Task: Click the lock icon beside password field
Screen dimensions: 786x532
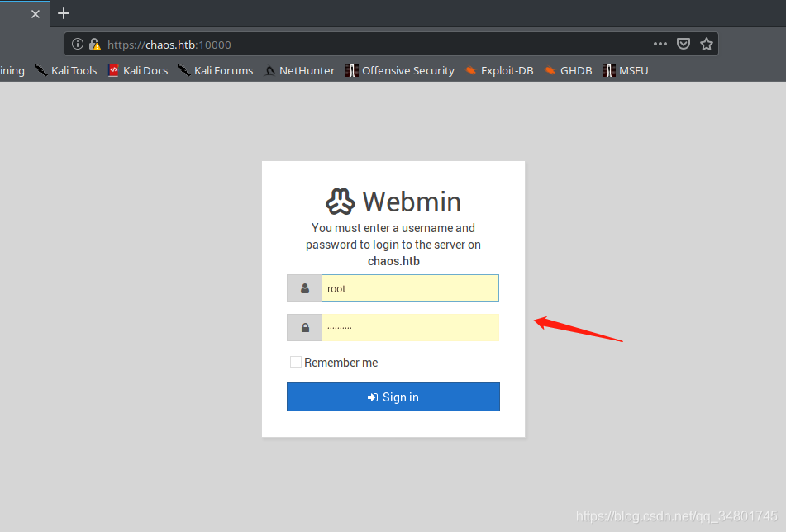Action: [x=304, y=328]
